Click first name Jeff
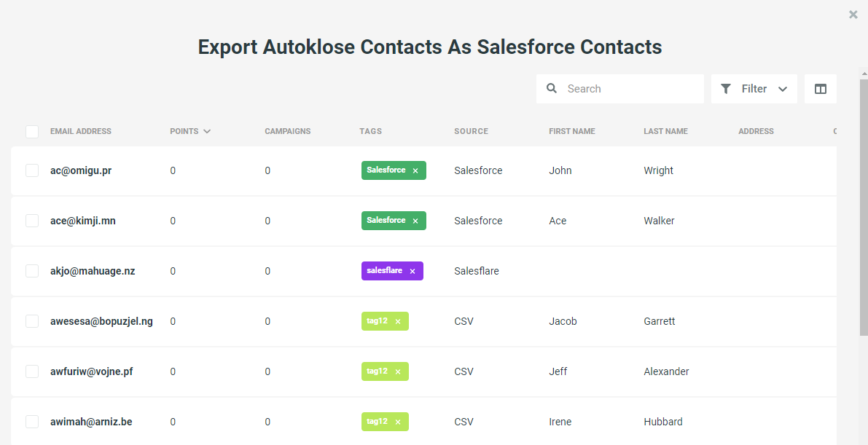This screenshot has width=868, height=445. click(558, 371)
